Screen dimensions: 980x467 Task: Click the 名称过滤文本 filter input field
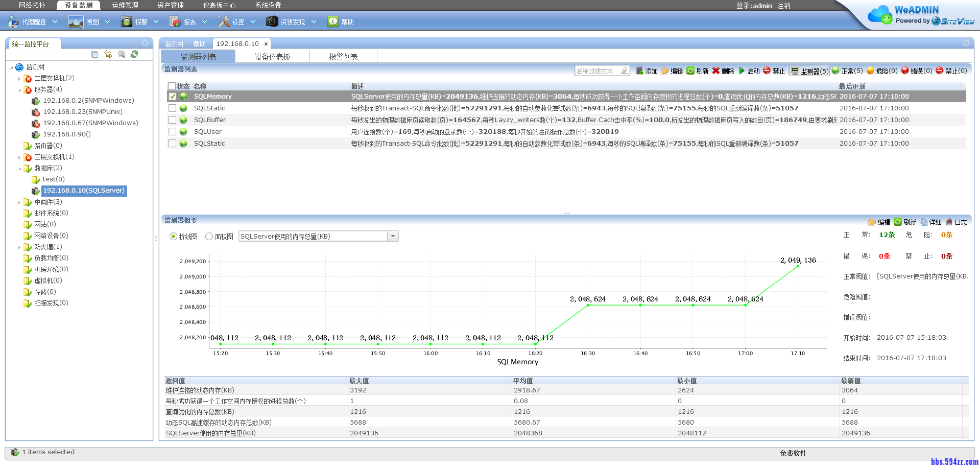(597, 71)
